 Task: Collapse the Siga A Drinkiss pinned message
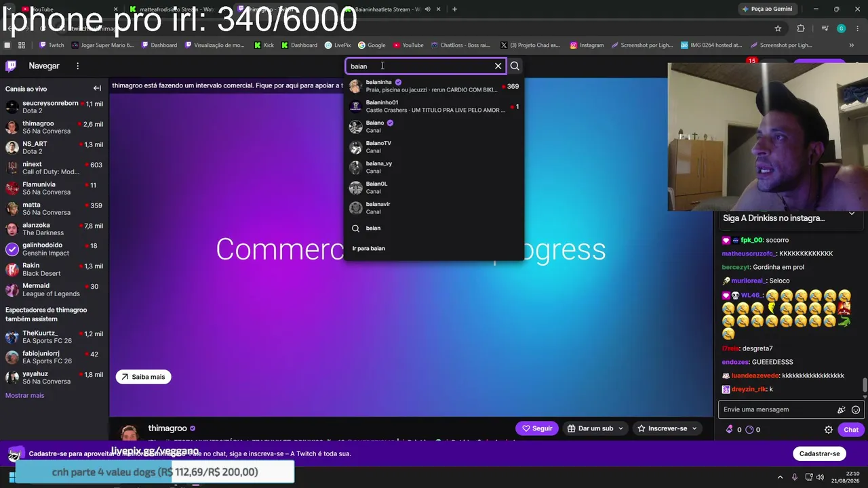852,214
